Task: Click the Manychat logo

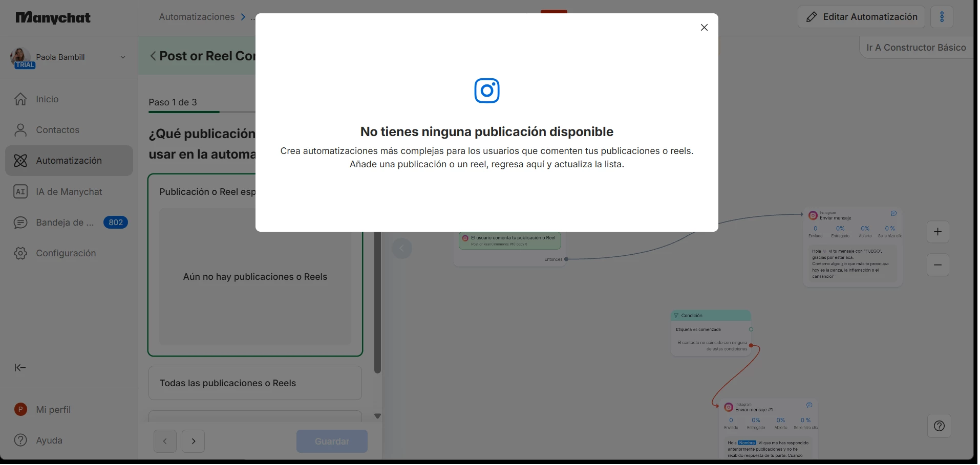Action: click(53, 18)
